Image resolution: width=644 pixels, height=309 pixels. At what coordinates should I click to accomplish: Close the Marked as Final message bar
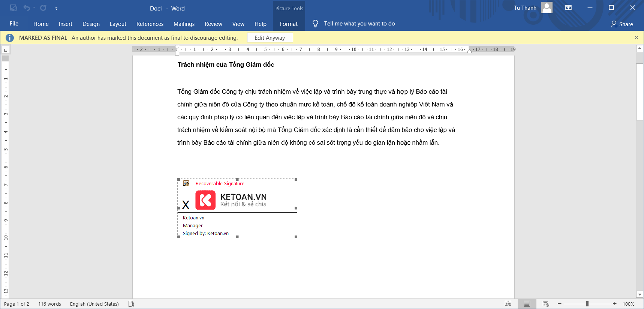636,37
